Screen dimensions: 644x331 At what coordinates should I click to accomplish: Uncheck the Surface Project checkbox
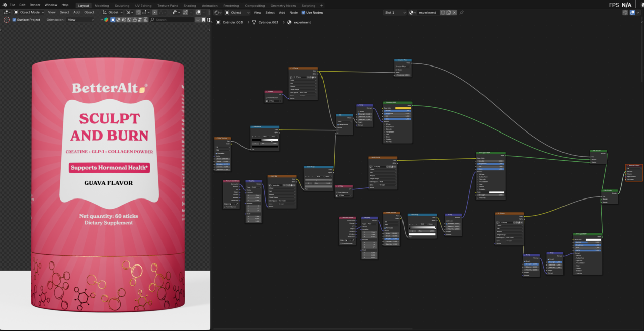[14, 20]
